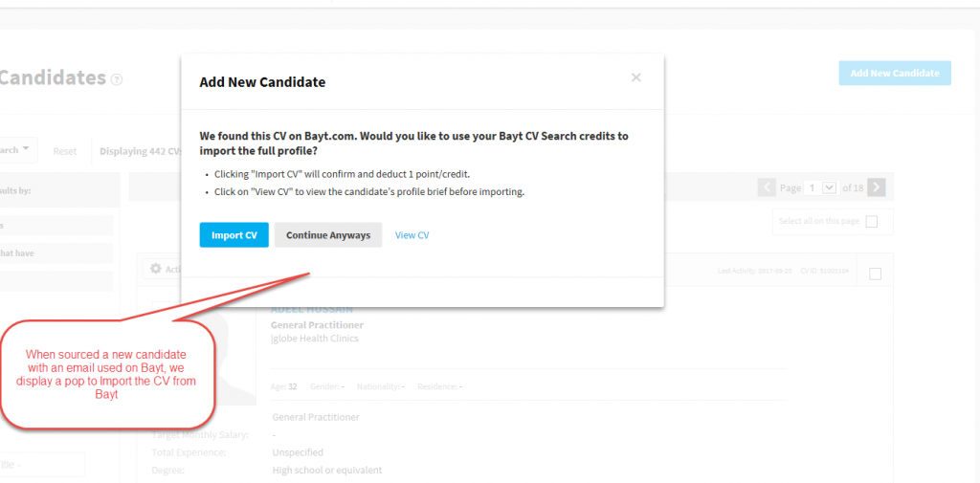
Task: Open Adeel Hussain candidate profile name
Action: pos(311,310)
